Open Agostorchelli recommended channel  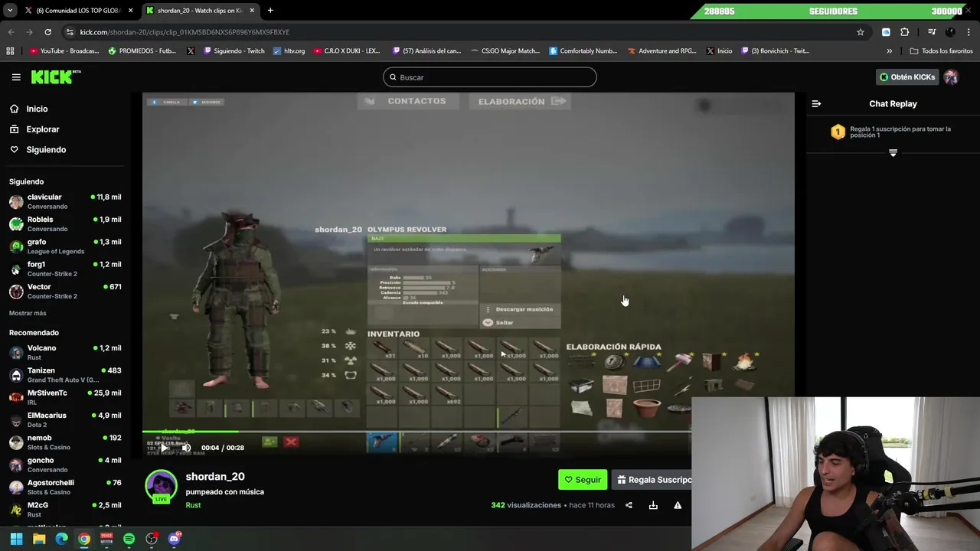pyautogui.click(x=65, y=487)
